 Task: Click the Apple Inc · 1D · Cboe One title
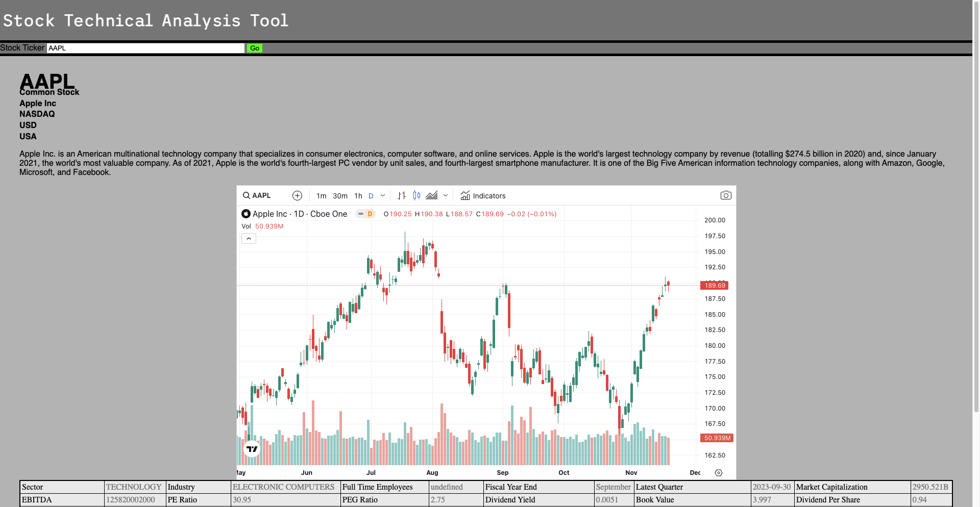(x=300, y=214)
